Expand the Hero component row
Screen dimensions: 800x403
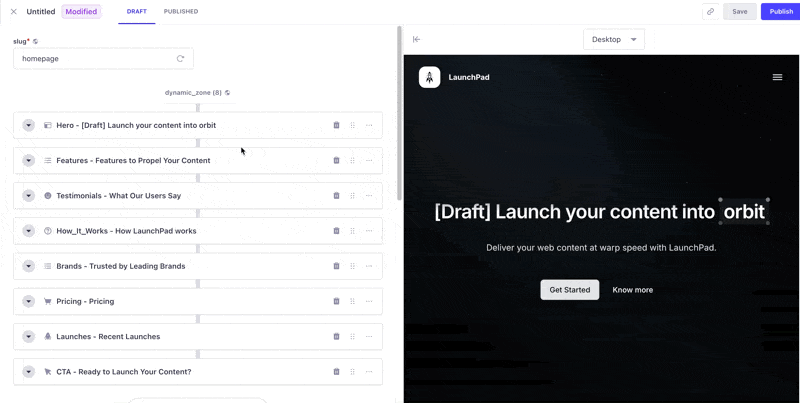coord(29,125)
